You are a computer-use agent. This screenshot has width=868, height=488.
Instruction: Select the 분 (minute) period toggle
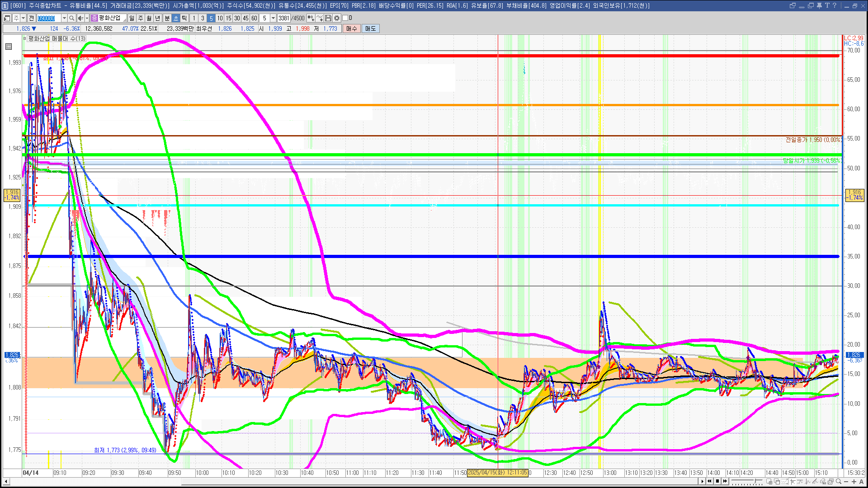point(167,18)
